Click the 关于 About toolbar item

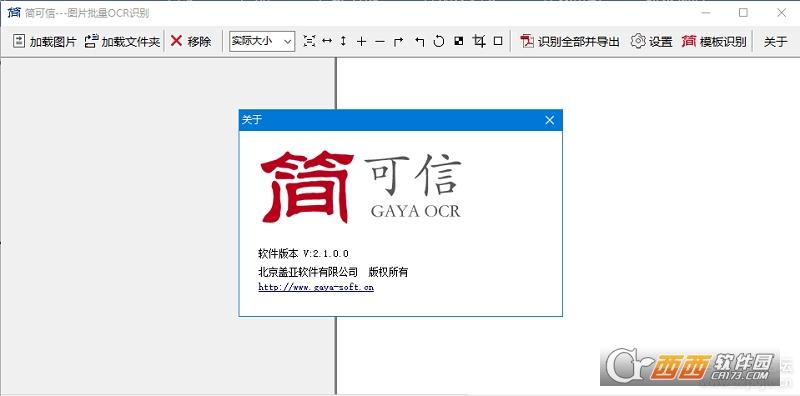click(x=776, y=41)
